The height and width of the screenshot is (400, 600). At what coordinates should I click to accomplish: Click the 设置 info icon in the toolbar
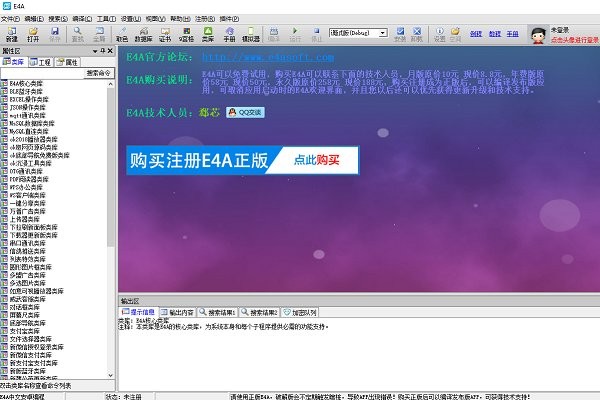(x=439, y=34)
